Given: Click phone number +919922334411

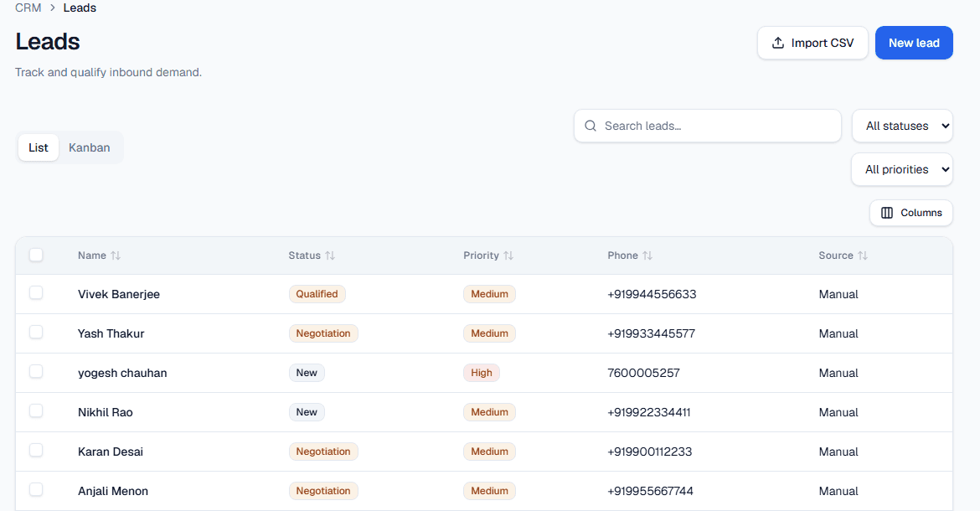Looking at the screenshot, I should [649, 412].
